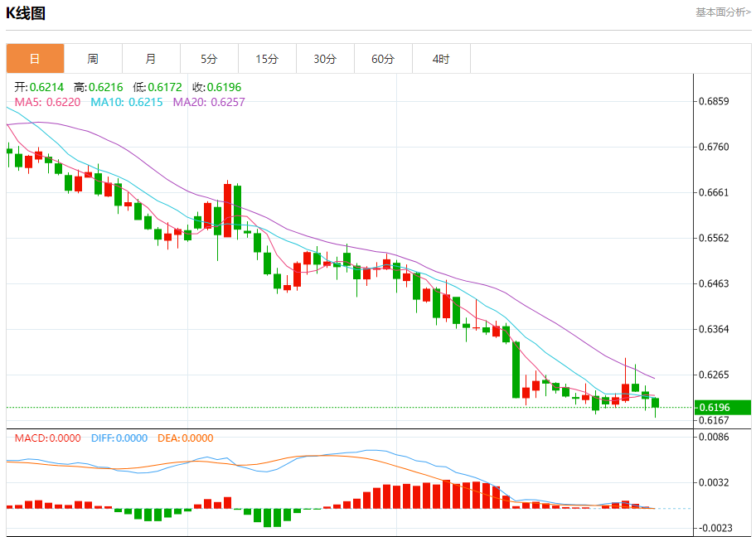
Task: Open the 5分 interval tab
Action: coord(209,59)
